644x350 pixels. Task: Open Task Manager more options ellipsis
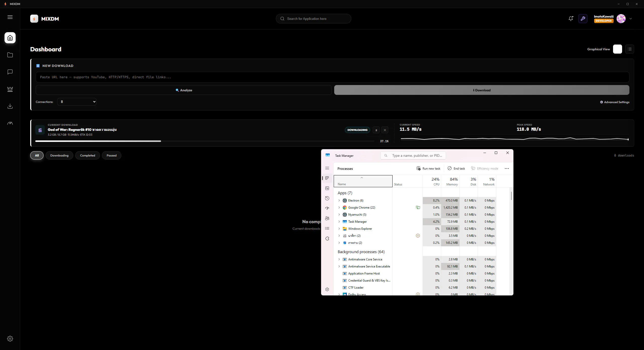[x=507, y=169]
